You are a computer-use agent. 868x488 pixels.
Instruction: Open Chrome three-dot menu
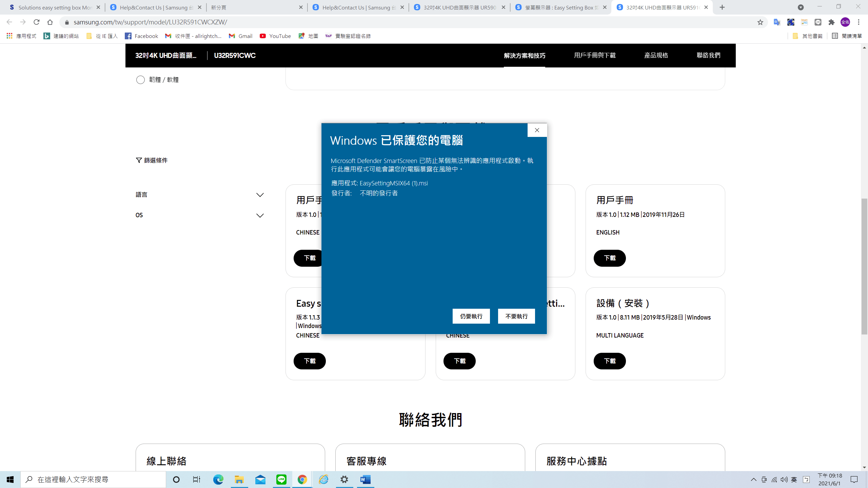[x=859, y=22]
